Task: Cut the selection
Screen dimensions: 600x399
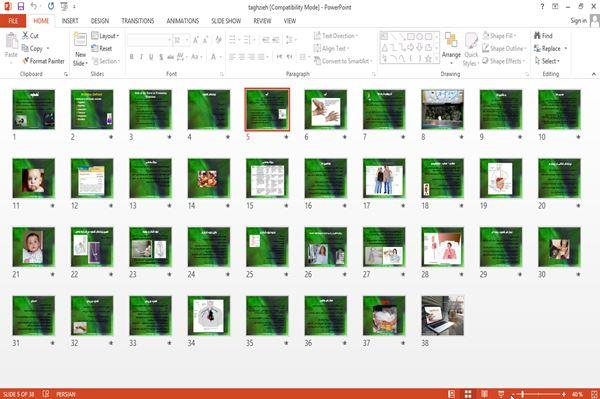Action: [x=30, y=36]
